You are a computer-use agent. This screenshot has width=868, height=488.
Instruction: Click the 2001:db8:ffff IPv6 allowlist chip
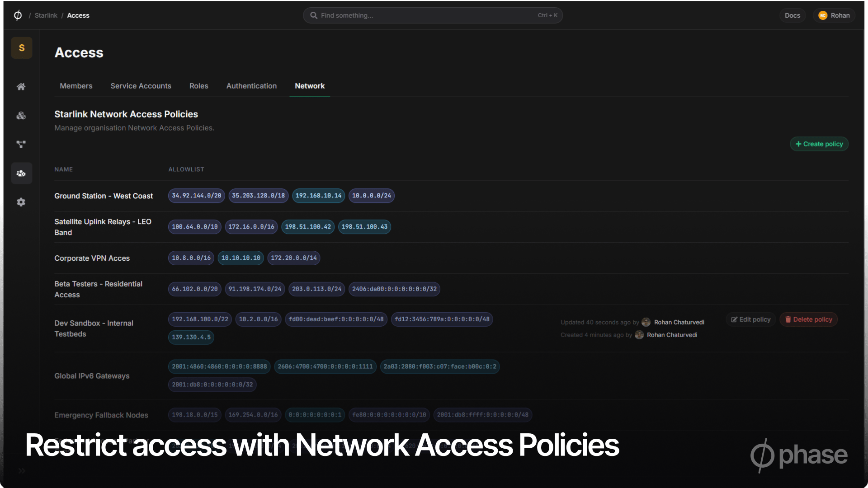(483, 415)
